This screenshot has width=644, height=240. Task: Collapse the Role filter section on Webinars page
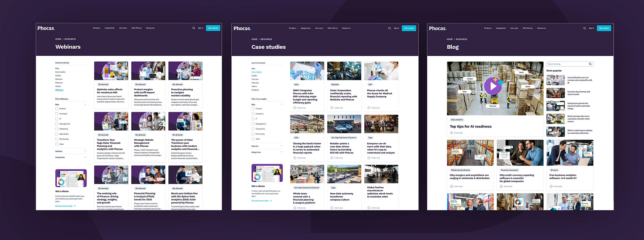[85, 104]
